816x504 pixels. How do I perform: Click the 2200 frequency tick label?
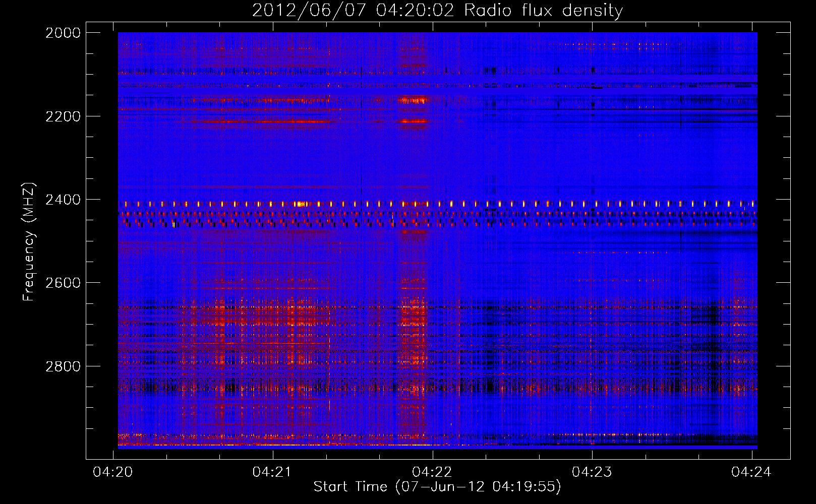point(63,116)
